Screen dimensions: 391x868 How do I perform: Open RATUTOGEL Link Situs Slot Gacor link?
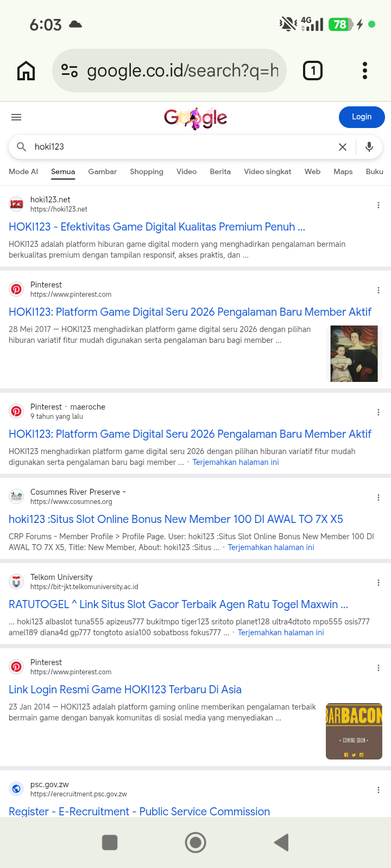[x=178, y=604]
